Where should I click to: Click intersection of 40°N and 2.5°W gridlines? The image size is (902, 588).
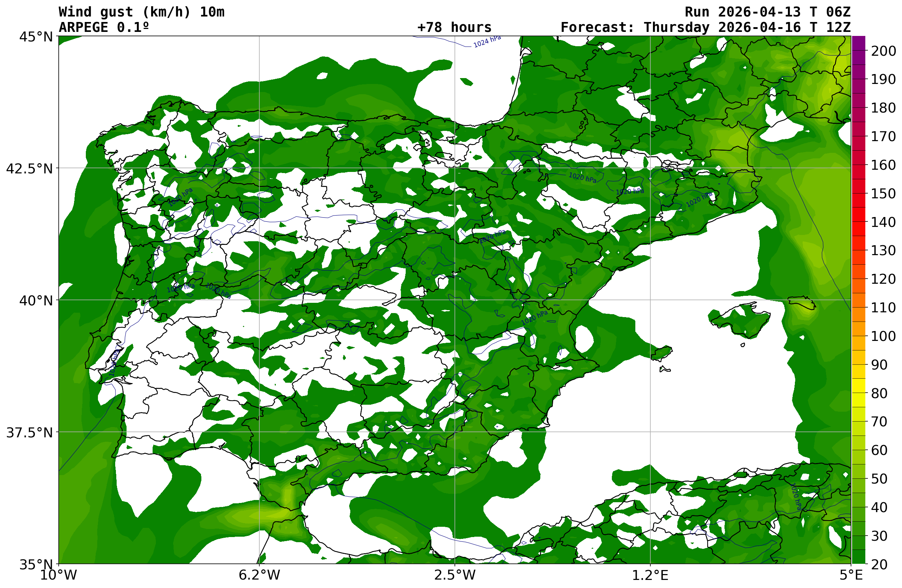click(x=455, y=300)
